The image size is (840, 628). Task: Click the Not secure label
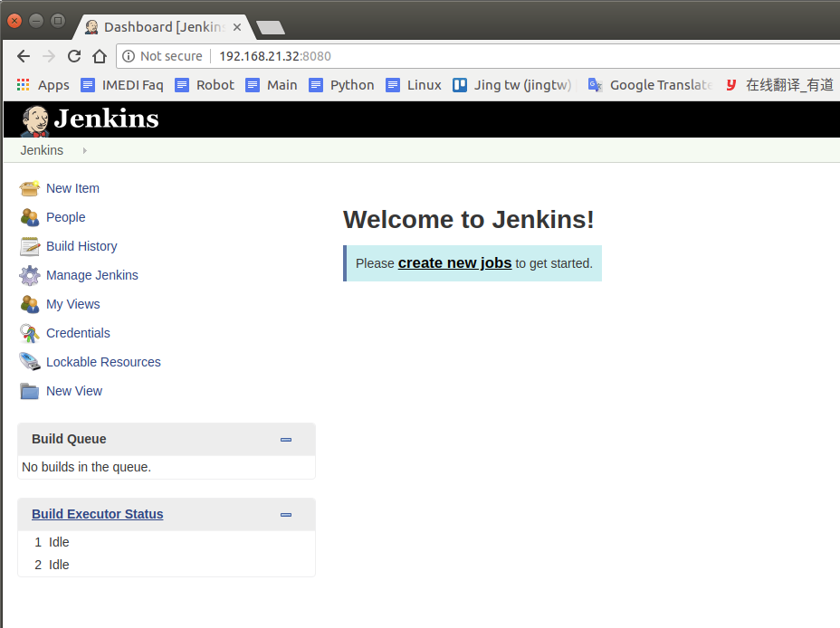click(x=171, y=56)
